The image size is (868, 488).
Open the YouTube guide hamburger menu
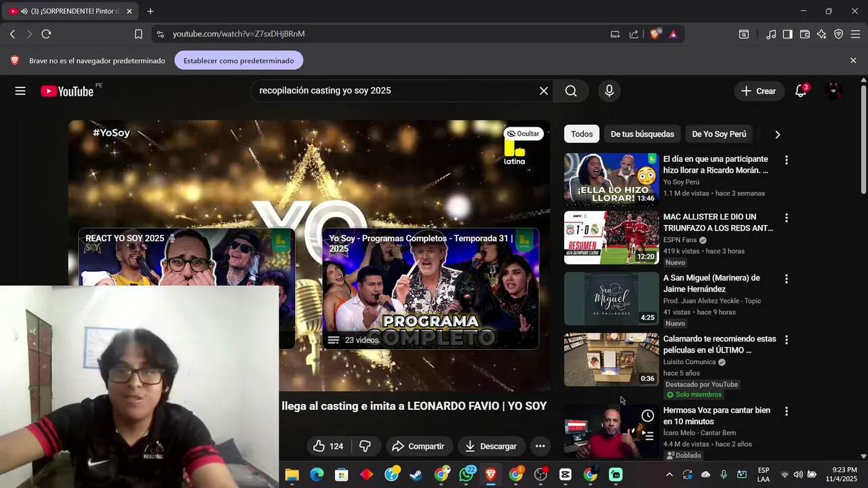(20, 91)
